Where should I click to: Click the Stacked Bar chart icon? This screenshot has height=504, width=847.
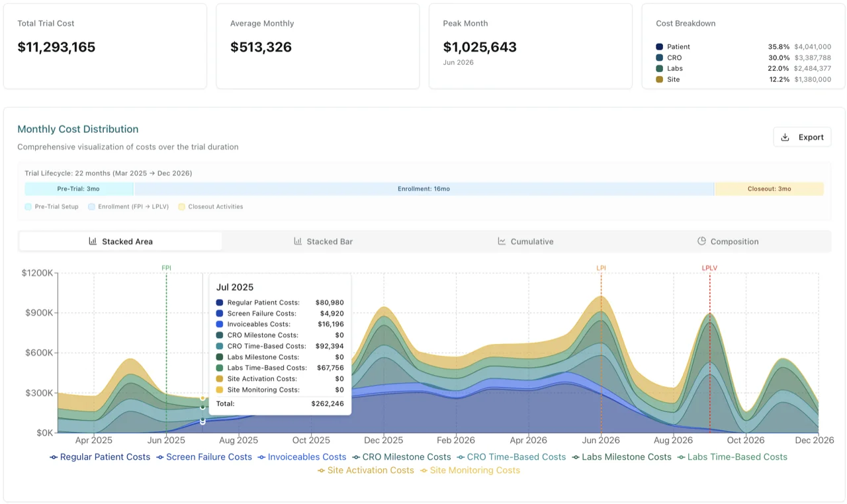coord(298,241)
